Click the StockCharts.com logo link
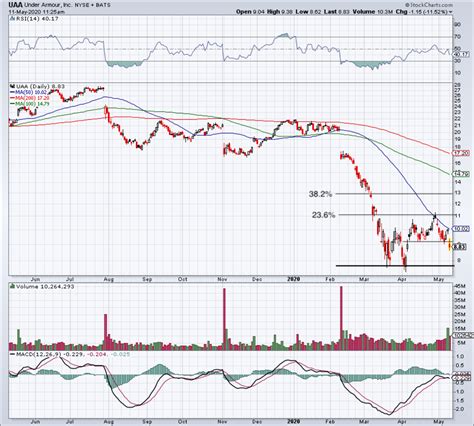This screenshot has width=474, height=426. [x=430, y=5]
